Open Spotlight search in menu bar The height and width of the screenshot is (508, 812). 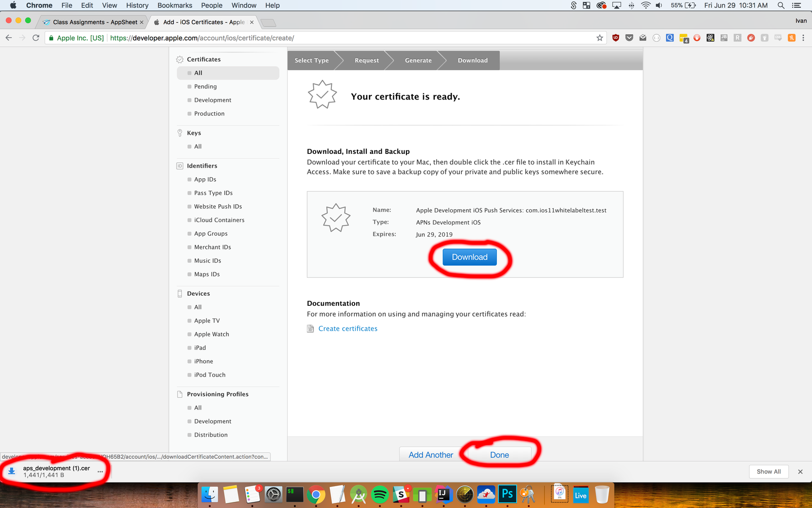pyautogui.click(x=781, y=5)
